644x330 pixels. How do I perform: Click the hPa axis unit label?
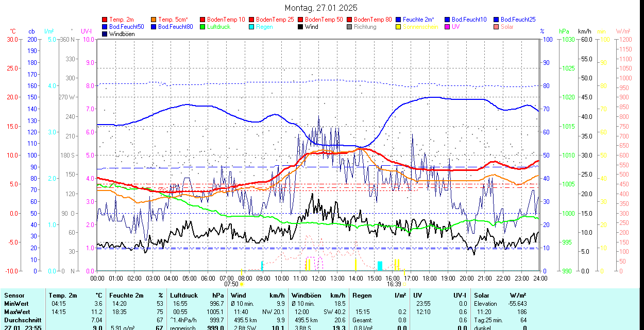coord(564,31)
